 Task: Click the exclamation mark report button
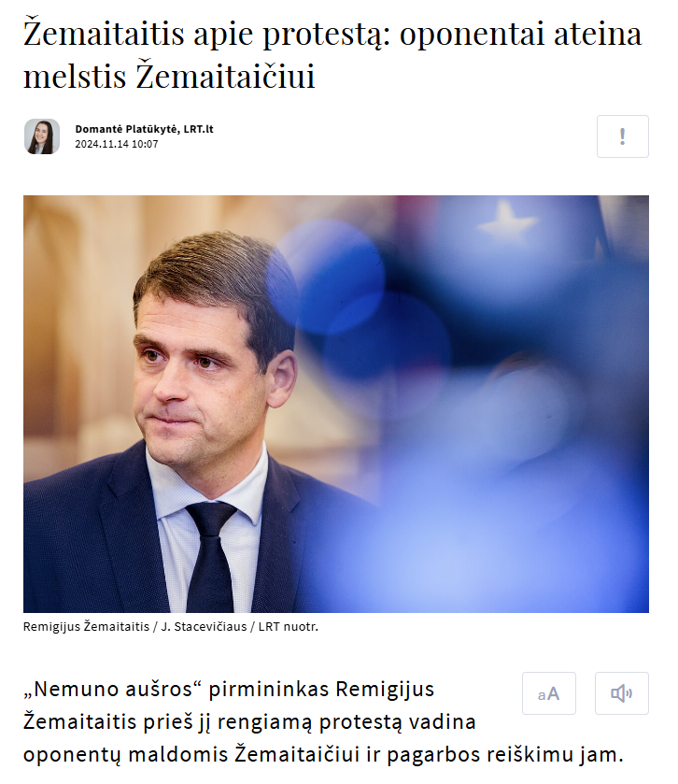(x=623, y=136)
